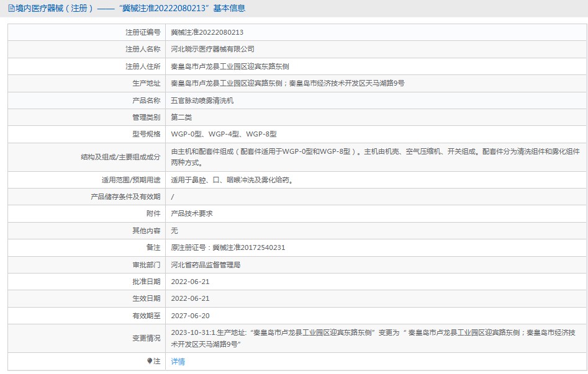Click the 生效日期 date value
The width and height of the screenshot is (588, 374).
[x=189, y=298]
